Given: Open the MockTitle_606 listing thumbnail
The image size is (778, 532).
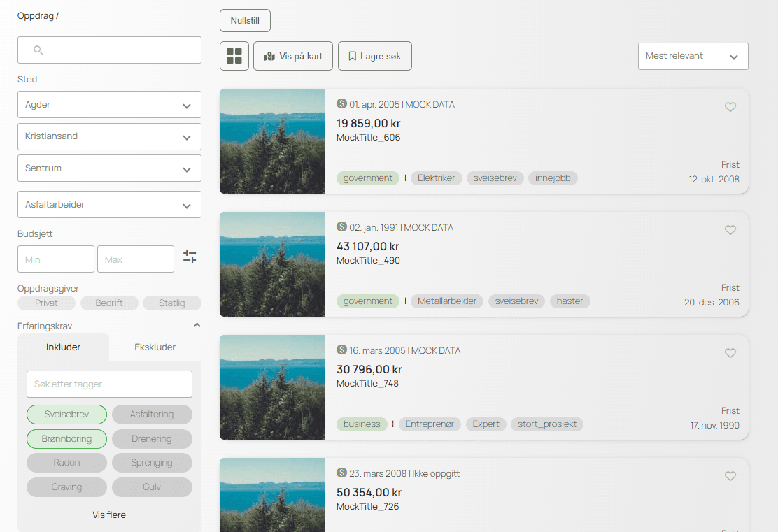Looking at the screenshot, I should tap(272, 141).
